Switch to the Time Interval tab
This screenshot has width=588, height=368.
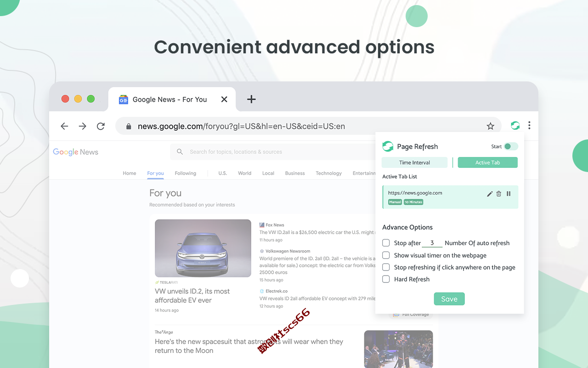click(x=414, y=162)
